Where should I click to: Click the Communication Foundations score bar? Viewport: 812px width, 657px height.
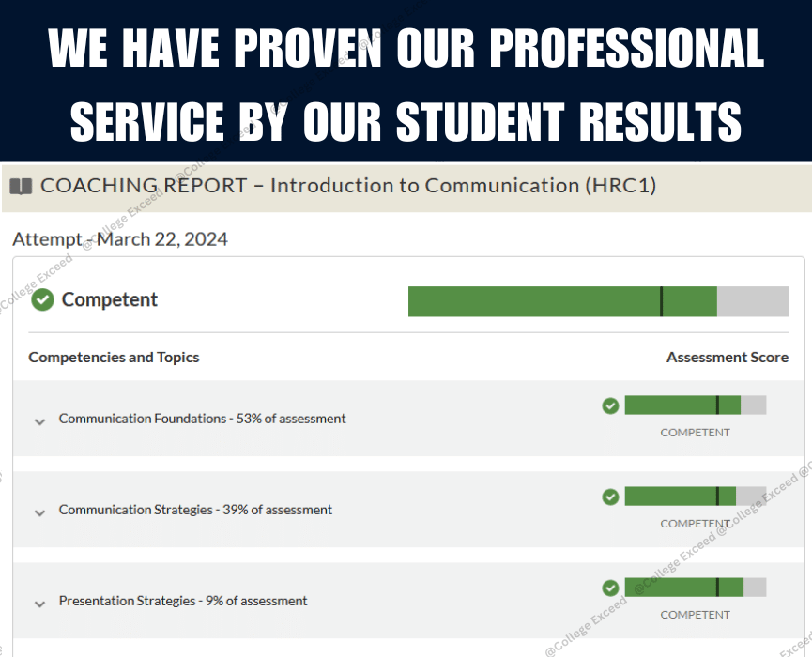pyautogui.click(x=696, y=405)
